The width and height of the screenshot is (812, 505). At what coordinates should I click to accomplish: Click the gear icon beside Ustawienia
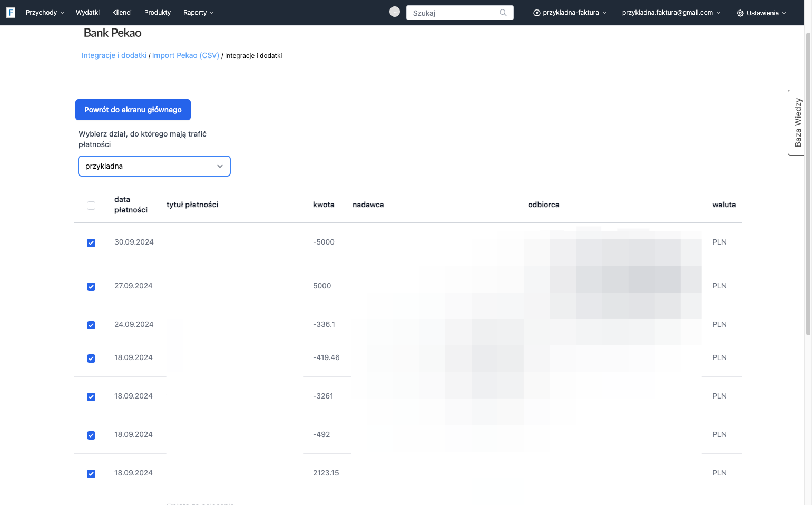740,13
